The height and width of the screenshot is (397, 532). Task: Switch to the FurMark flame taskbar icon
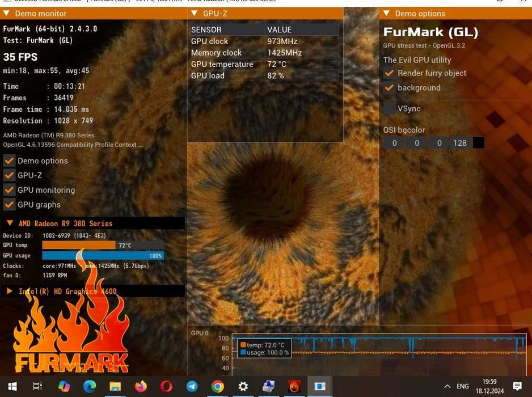coord(294,386)
